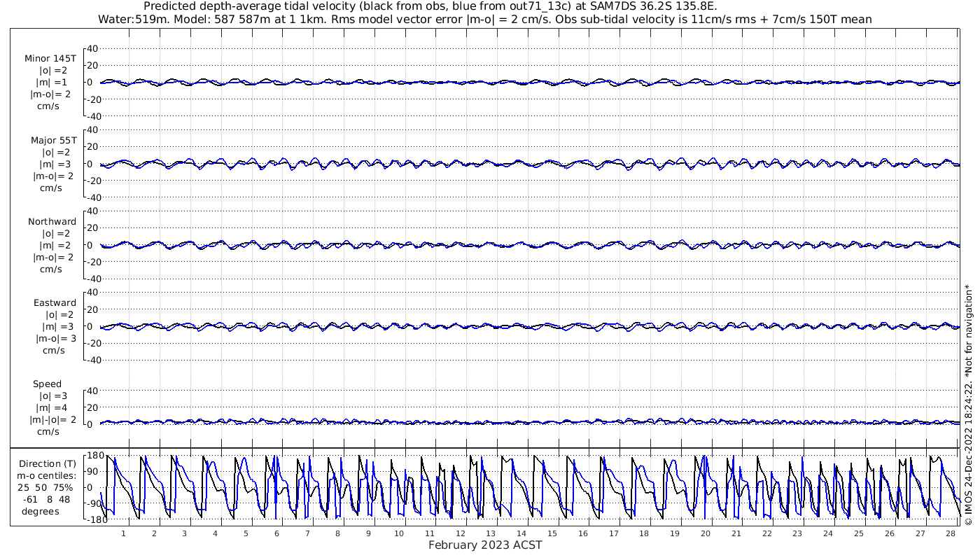Select the 'Eastward' panel label
The image size is (980, 560).
point(55,302)
